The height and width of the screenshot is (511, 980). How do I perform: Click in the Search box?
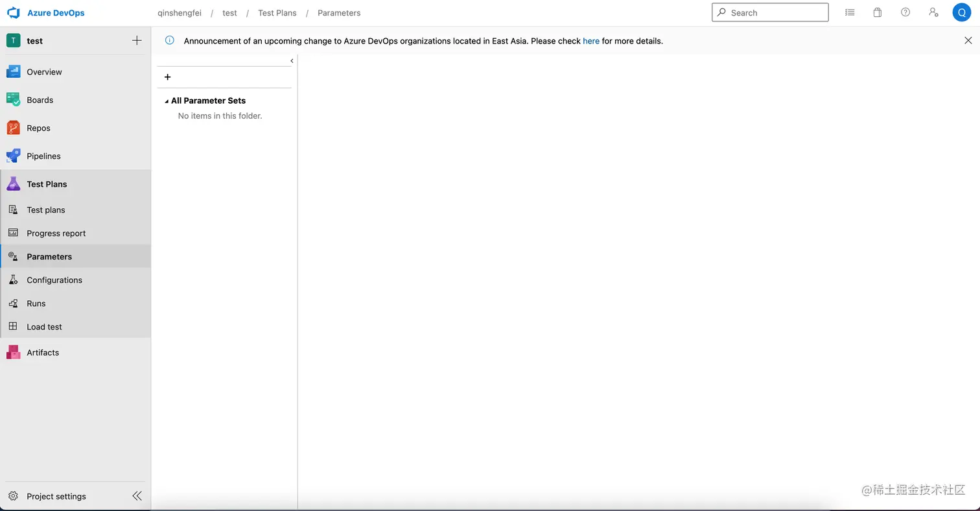click(770, 12)
